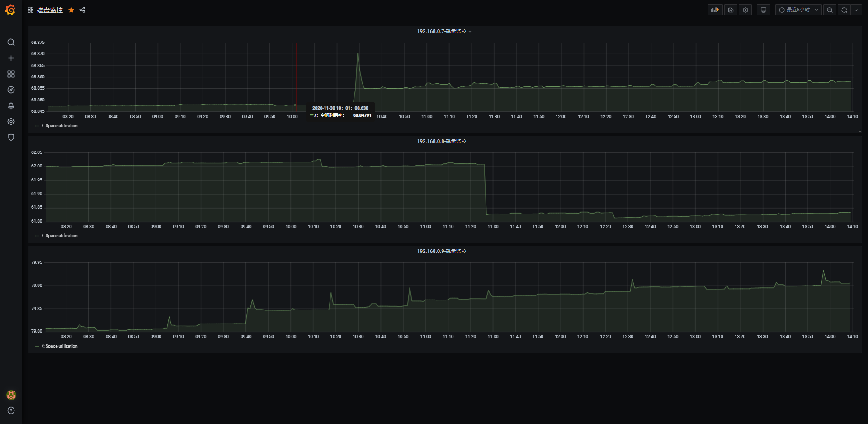
Task: Click the user avatar in sidebar
Action: (11, 395)
